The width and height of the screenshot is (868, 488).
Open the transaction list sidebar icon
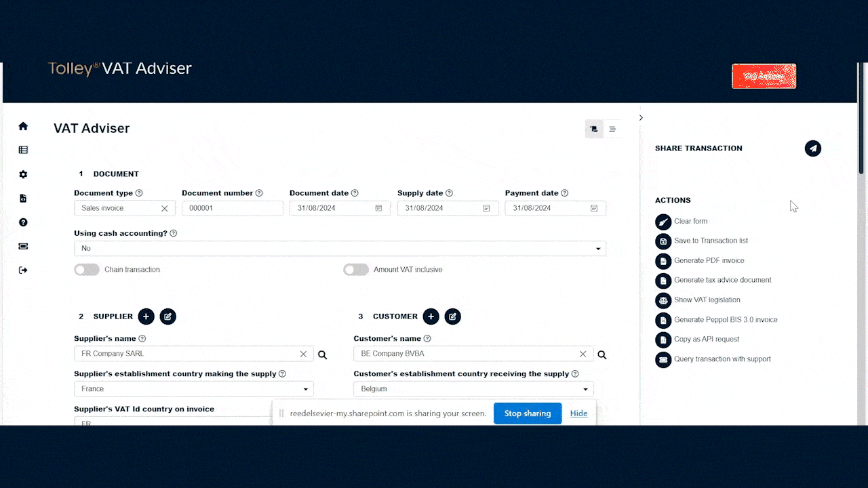[x=23, y=150]
